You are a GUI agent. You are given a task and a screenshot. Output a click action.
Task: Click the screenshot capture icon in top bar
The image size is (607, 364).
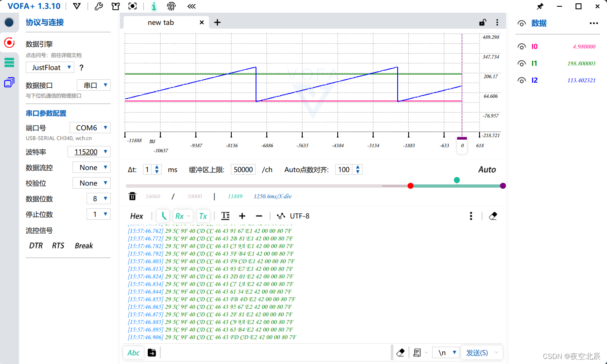(x=133, y=6)
